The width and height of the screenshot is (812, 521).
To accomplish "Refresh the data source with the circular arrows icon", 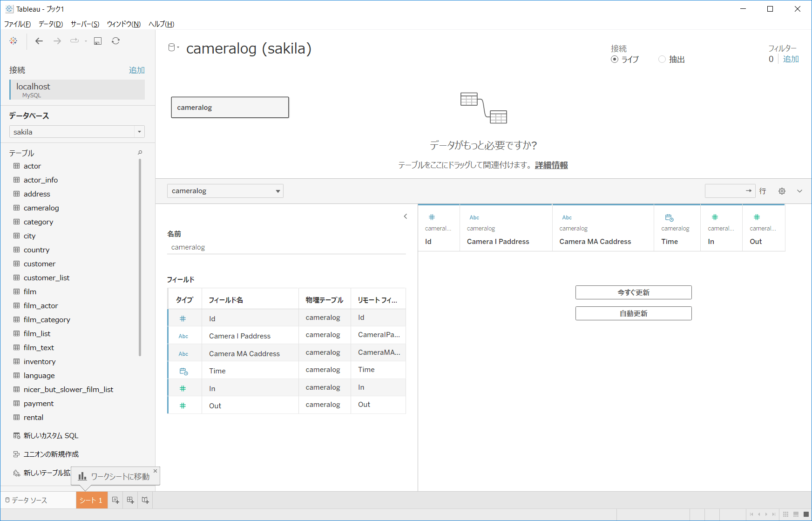I will tap(116, 41).
